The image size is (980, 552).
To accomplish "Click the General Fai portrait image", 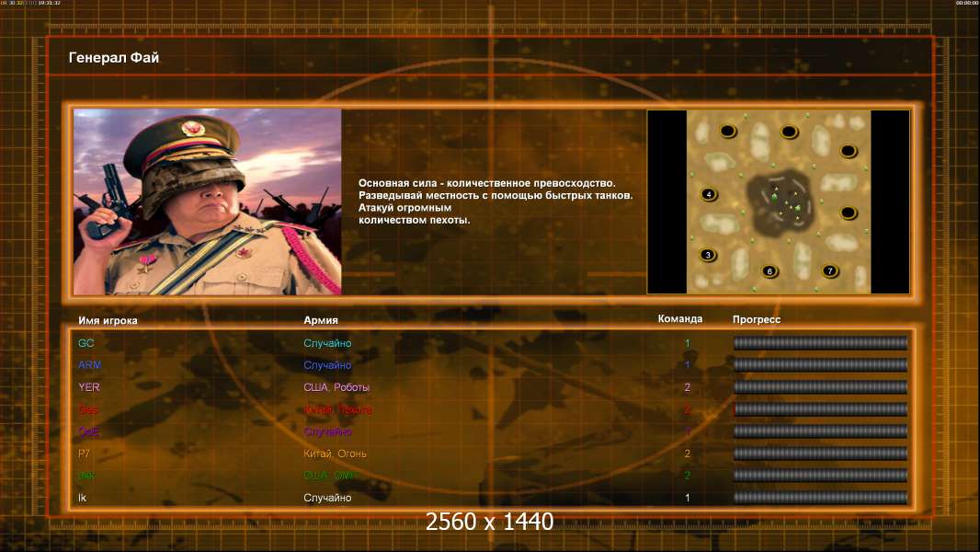I will pyautogui.click(x=208, y=201).
